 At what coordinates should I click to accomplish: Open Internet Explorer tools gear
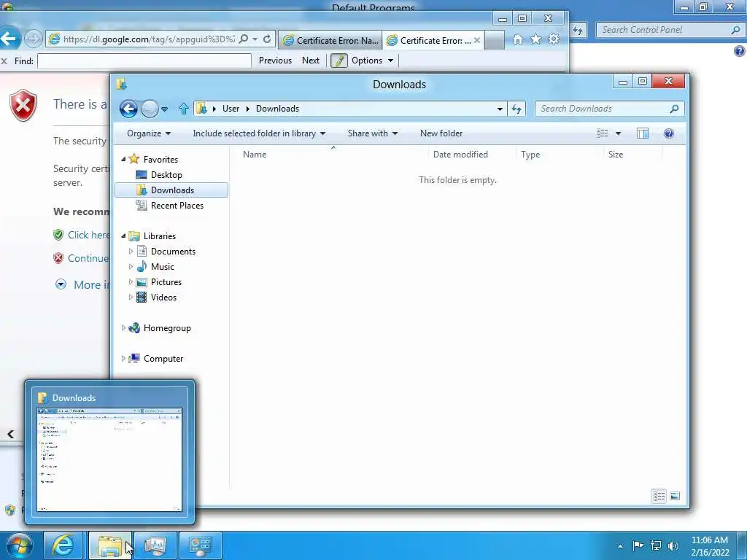(554, 39)
